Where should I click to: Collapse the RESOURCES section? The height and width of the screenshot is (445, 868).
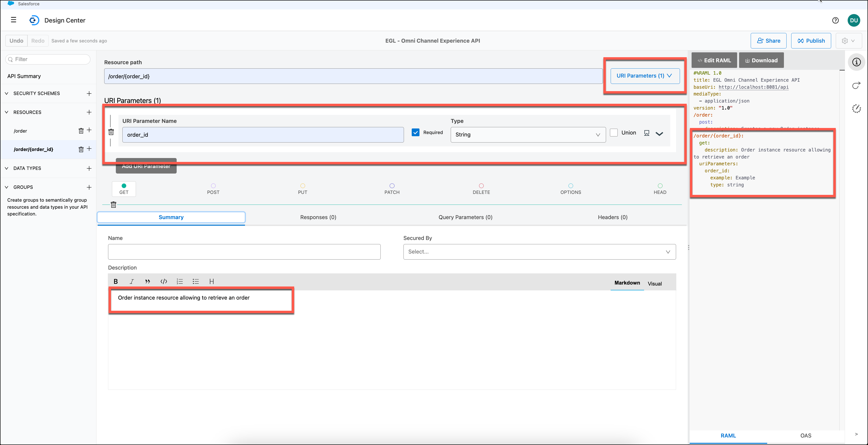6,112
